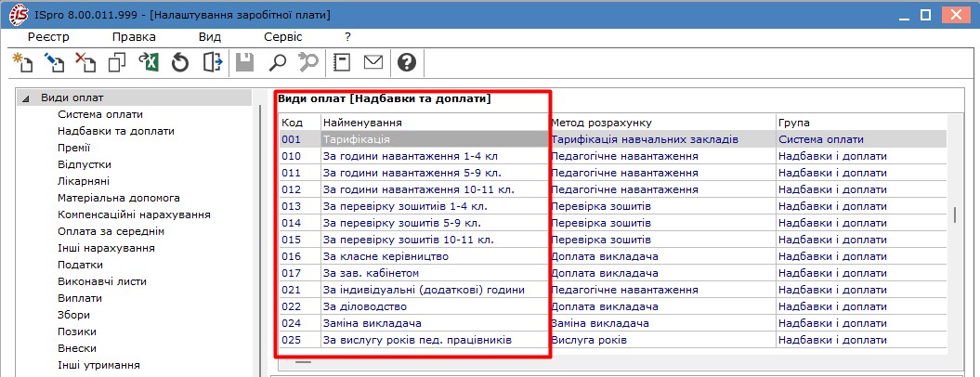Click the Код column header
This screenshot has width=980, height=377.
(299, 123)
